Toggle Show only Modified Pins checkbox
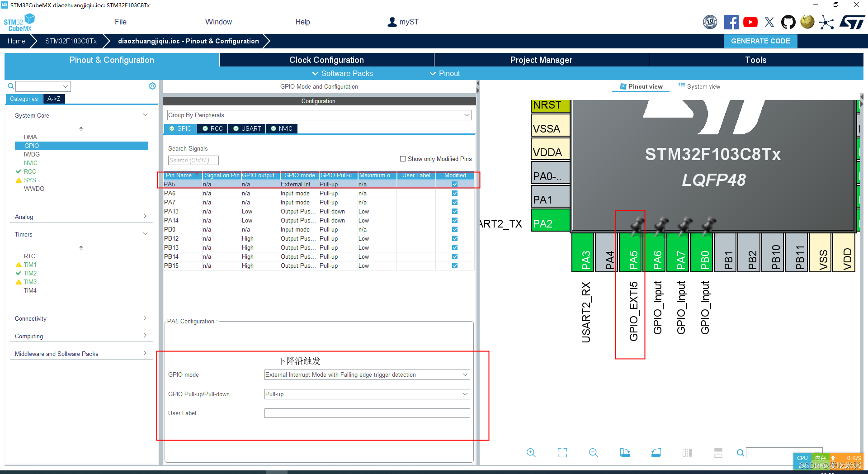Viewport: 868px width, 474px height. 403,159
